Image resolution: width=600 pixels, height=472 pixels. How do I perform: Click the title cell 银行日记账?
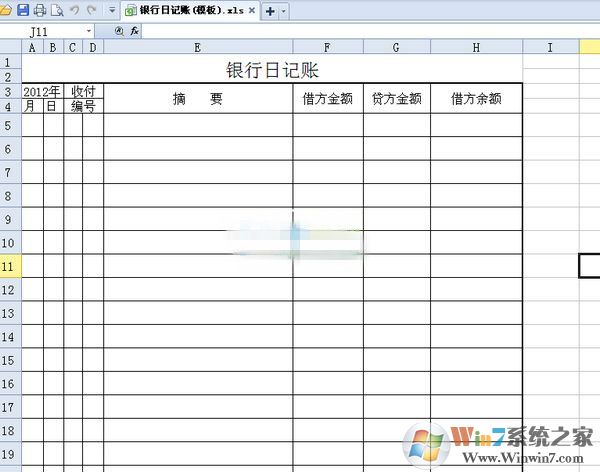[x=272, y=69]
